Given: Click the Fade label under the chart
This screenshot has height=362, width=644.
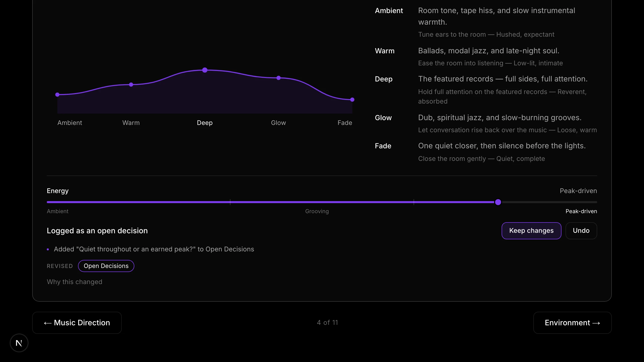Looking at the screenshot, I should pos(345,123).
